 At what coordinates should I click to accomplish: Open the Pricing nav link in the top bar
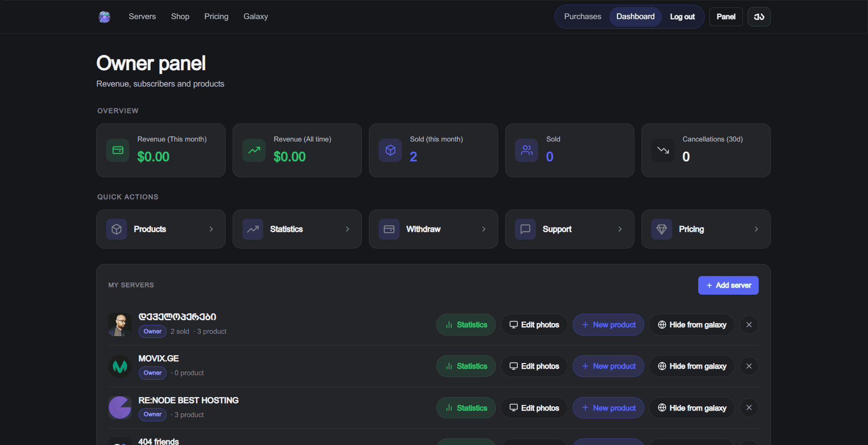point(216,16)
